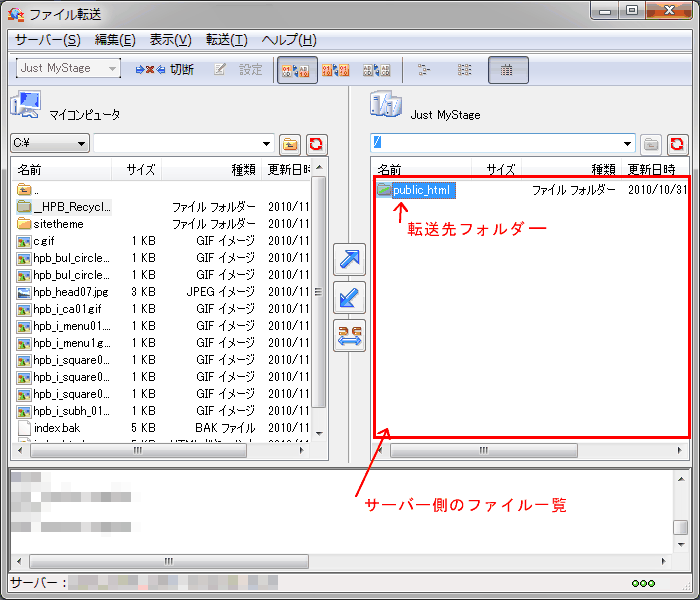Screen dimensions: 700x600
Task: Sort server list by 更新日時 column
Action: point(654,170)
